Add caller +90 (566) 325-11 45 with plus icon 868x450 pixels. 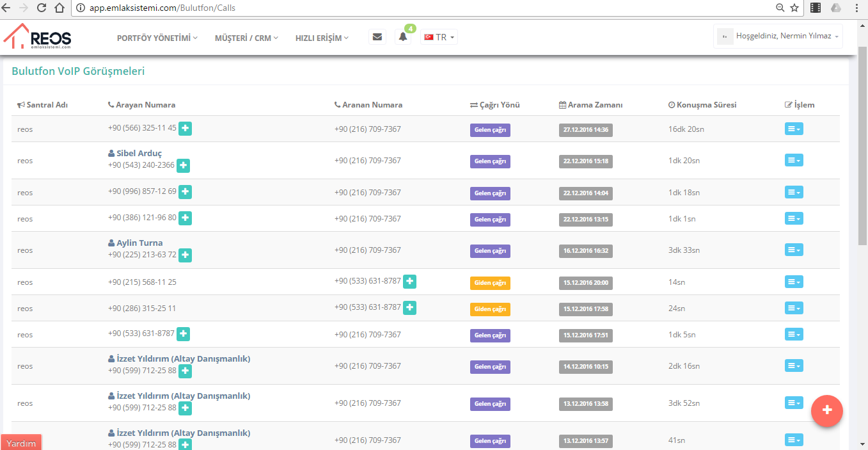(185, 128)
